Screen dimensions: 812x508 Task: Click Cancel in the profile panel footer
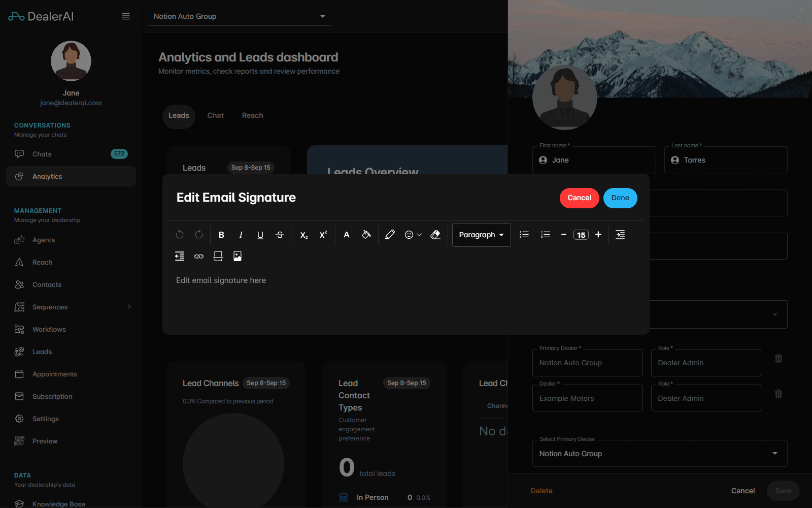tap(743, 491)
